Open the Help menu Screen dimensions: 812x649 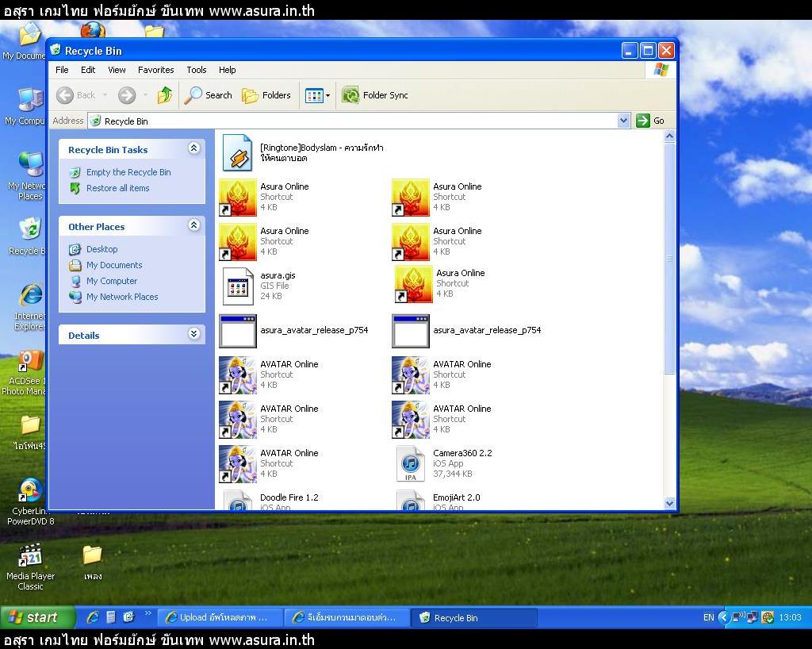tap(227, 70)
